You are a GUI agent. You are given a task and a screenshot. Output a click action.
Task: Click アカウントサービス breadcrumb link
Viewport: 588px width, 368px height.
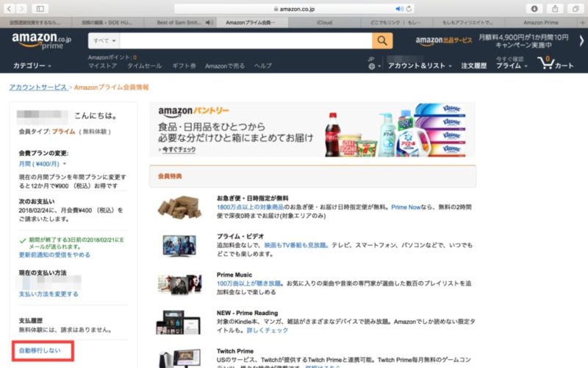click(x=38, y=87)
